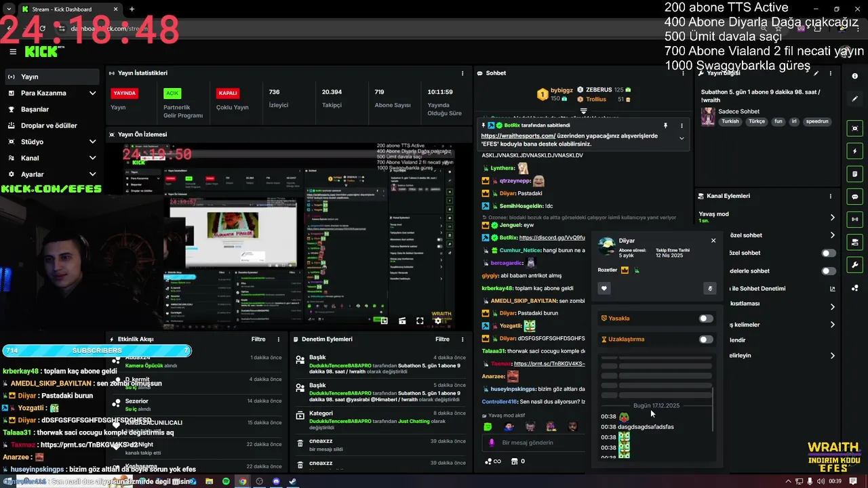Select the green Kick emote under chat
The image size is (868, 488).
[x=488, y=426]
